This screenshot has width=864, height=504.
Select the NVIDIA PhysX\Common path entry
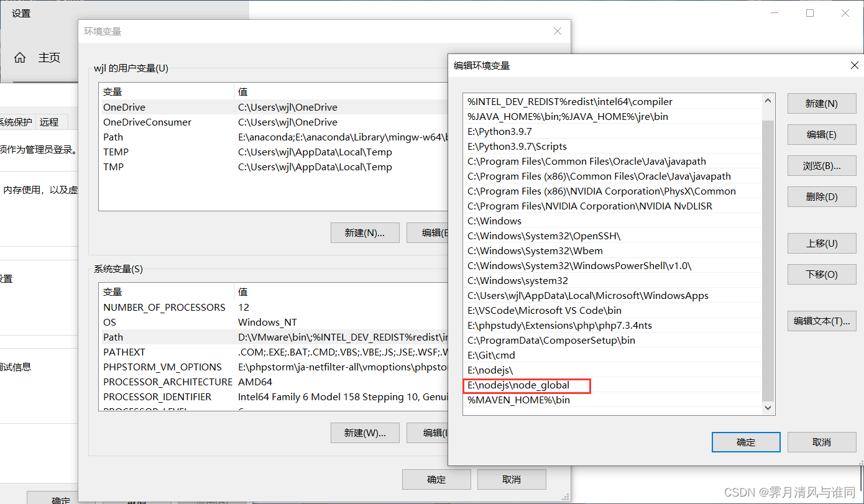pos(613,191)
